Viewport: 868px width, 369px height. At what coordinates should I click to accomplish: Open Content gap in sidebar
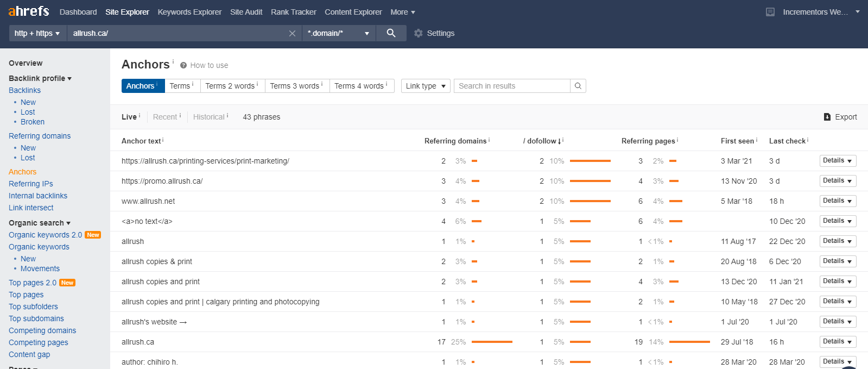tap(29, 354)
